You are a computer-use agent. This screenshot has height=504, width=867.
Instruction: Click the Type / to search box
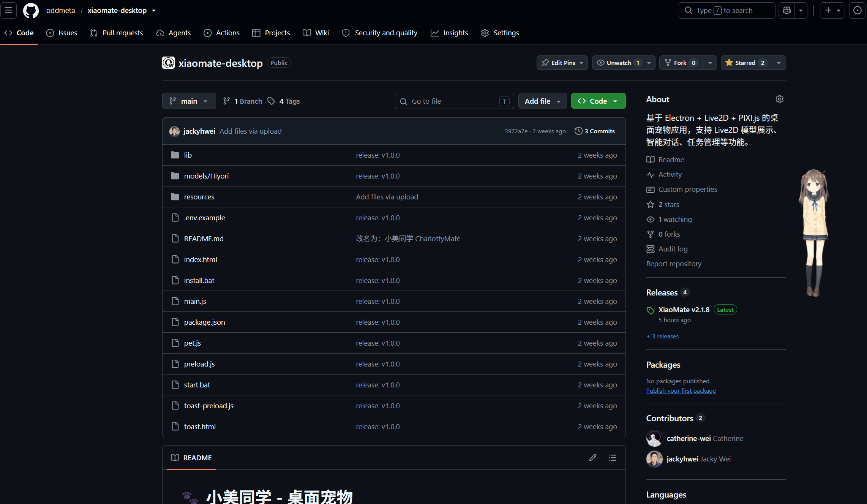[x=726, y=10]
